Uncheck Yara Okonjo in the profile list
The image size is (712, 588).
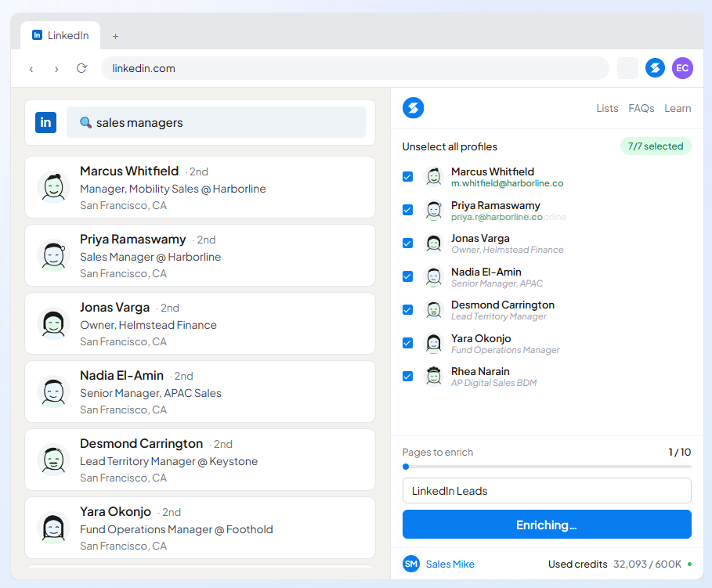408,343
